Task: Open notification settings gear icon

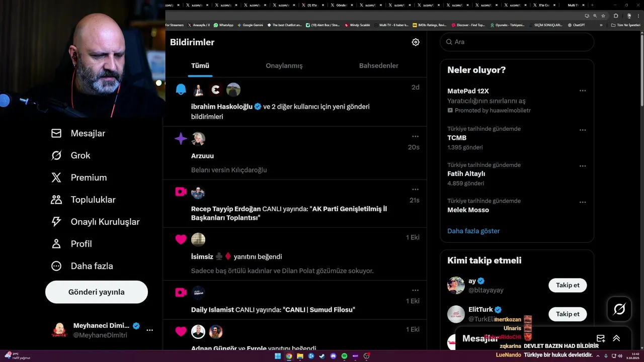Action: pos(416,42)
